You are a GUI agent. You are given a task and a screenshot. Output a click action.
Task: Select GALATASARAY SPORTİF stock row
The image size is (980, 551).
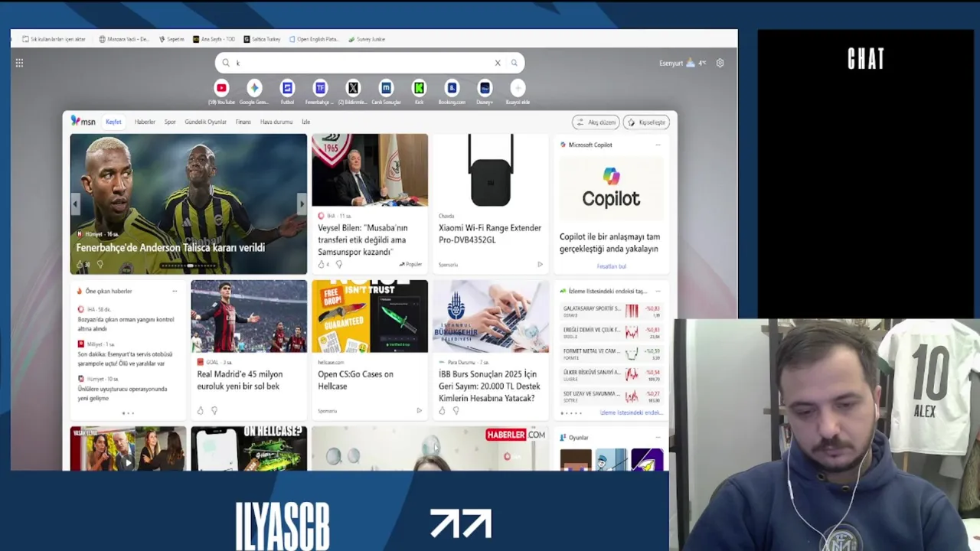click(611, 311)
